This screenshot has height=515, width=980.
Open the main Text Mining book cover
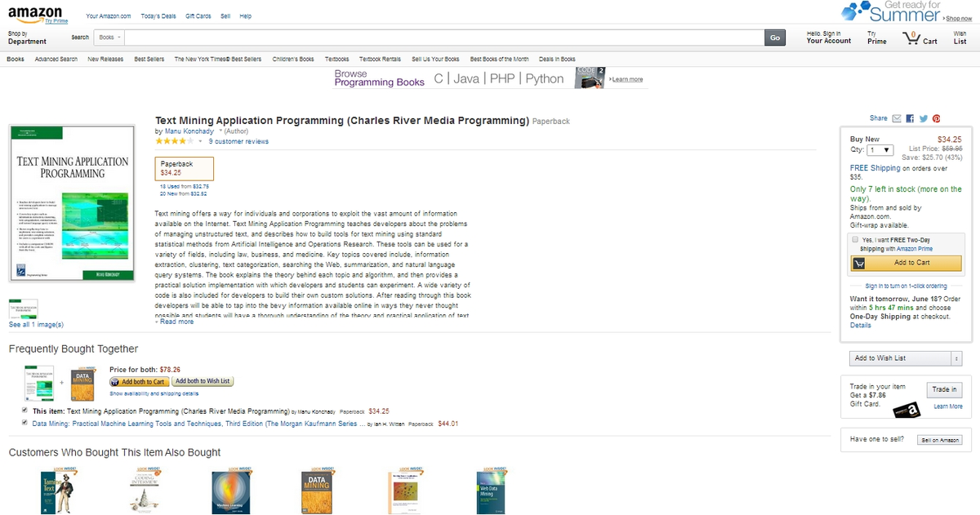71,204
